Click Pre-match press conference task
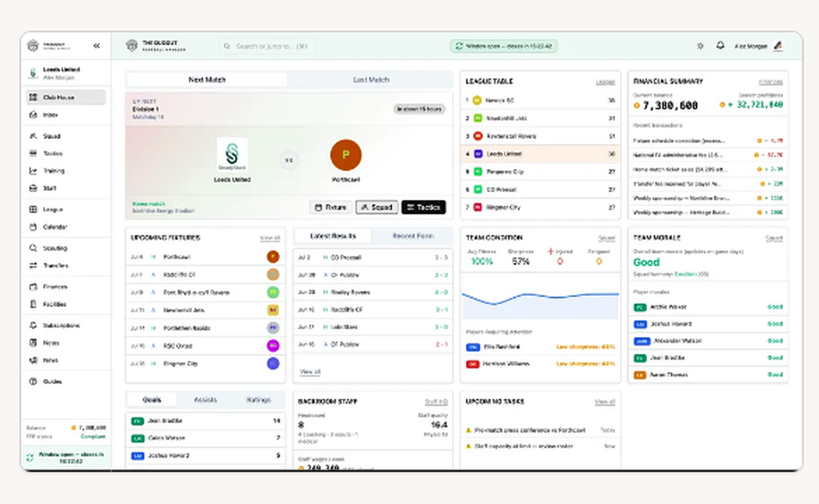The width and height of the screenshot is (819, 504). 540,430
